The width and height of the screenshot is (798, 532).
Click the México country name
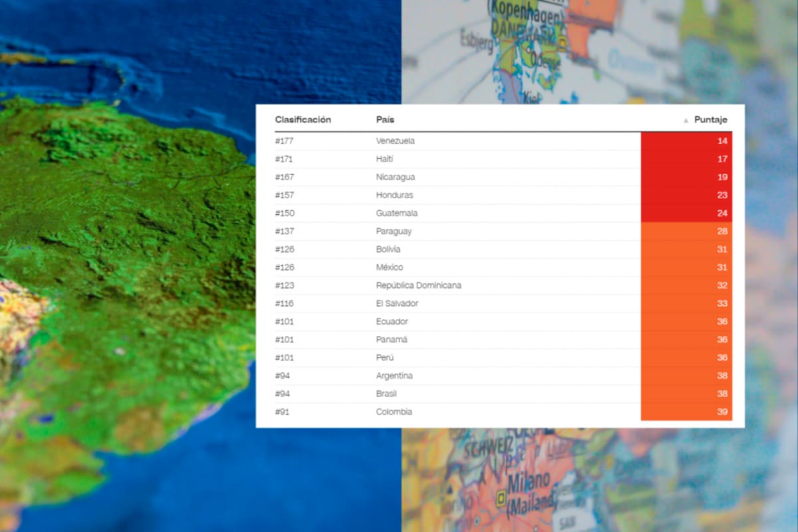[x=389, y=267]
